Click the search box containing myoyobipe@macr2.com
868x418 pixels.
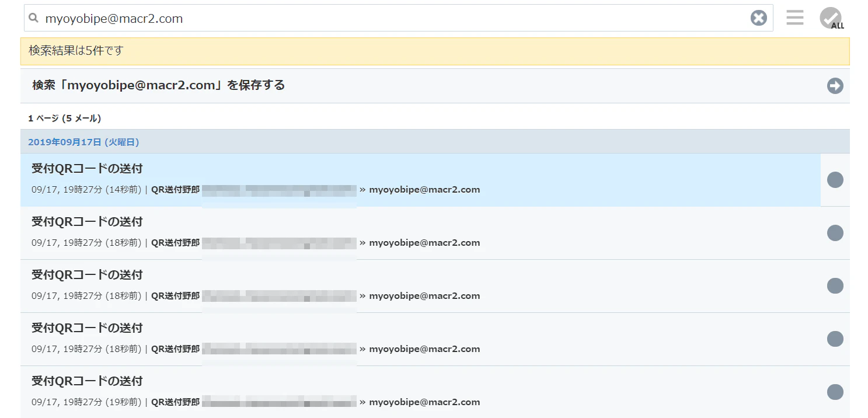pos(398,18)
